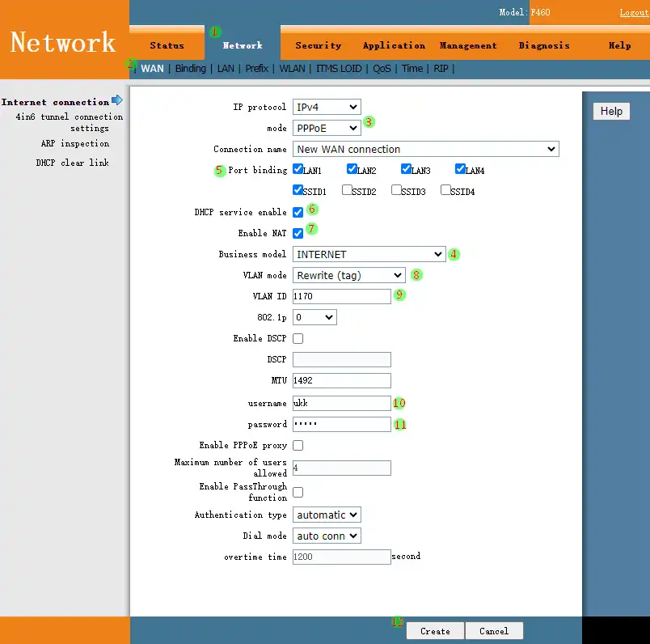Screen dimensions: 650x644
Task: Disable DHCP service enable checkbox
Action: (298, 212)
